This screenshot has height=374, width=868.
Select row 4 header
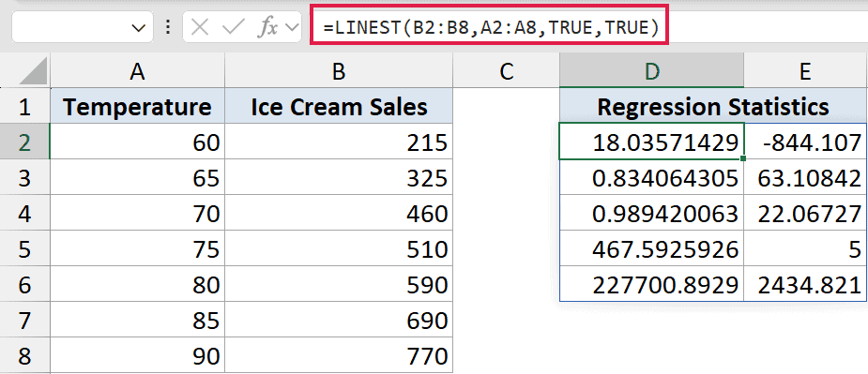(25, 213)
